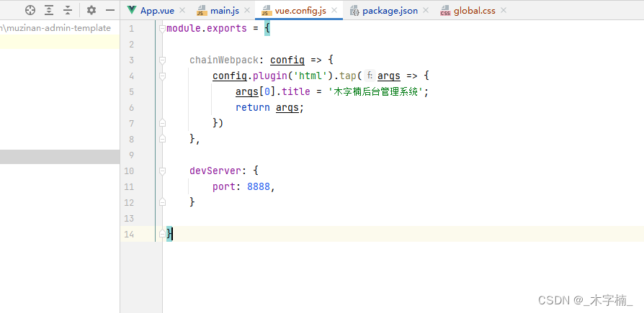Viewport: 644px width, 313px height.
Task: Click line number 2 in the gutter
Action: coord(131,45)
